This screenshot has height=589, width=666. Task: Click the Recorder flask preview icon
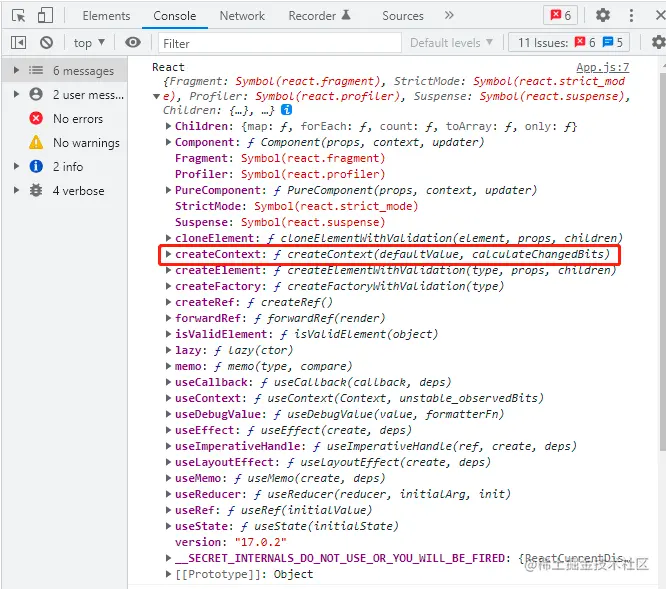tap(346, 15)
